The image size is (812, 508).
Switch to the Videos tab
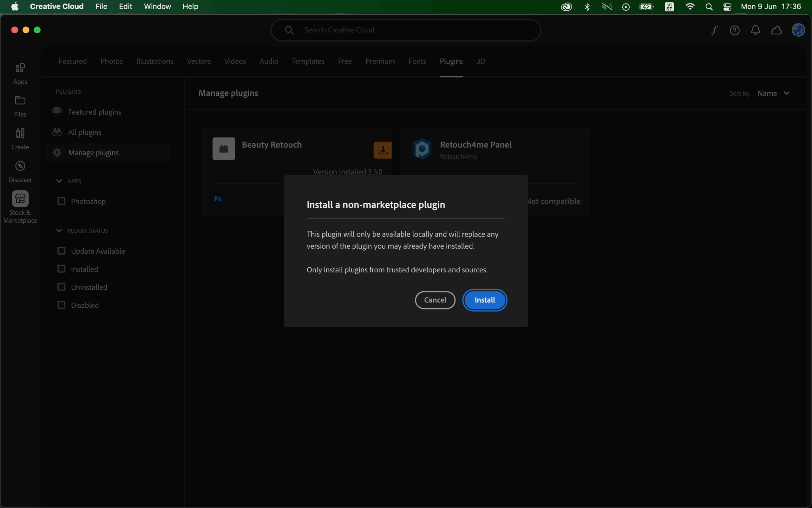[235, 61]
